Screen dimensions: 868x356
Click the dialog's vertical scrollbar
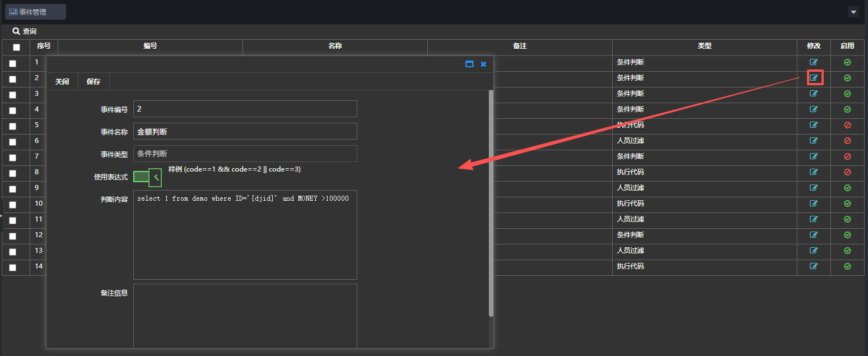point(491,202)
